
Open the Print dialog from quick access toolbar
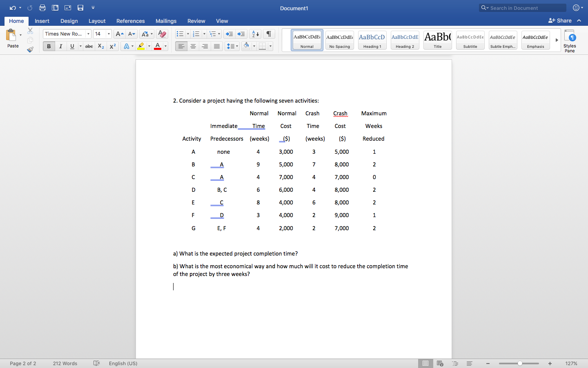(42, 8)
